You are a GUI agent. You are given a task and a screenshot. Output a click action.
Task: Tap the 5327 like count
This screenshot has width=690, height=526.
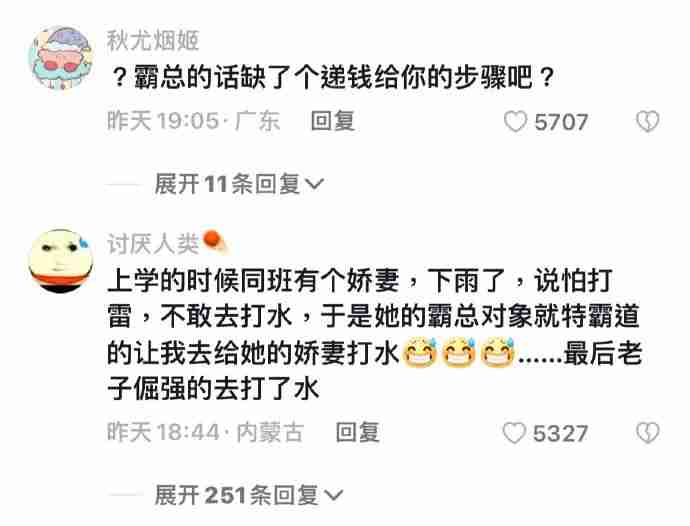(x=560, y=434)
